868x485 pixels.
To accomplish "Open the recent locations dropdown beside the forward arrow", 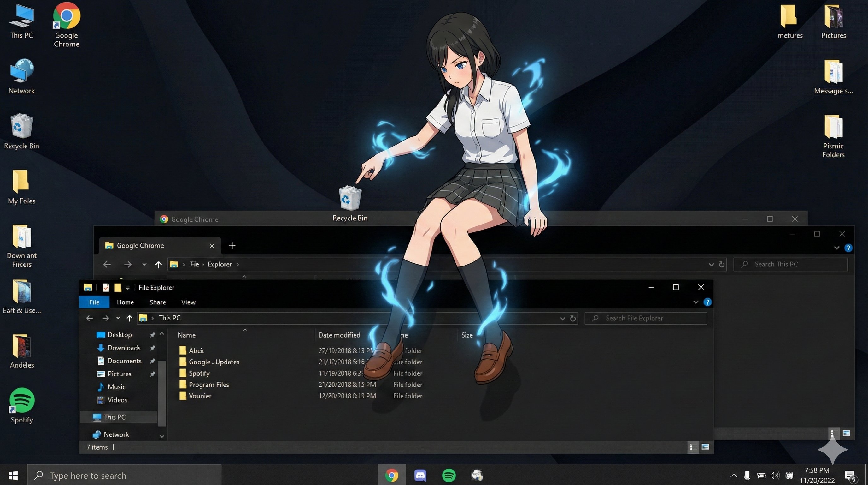I will coord(118,318).
